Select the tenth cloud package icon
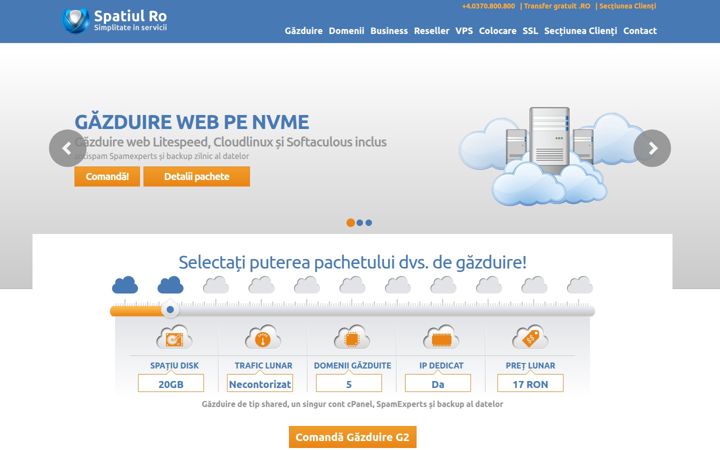 tap(534, 285)
